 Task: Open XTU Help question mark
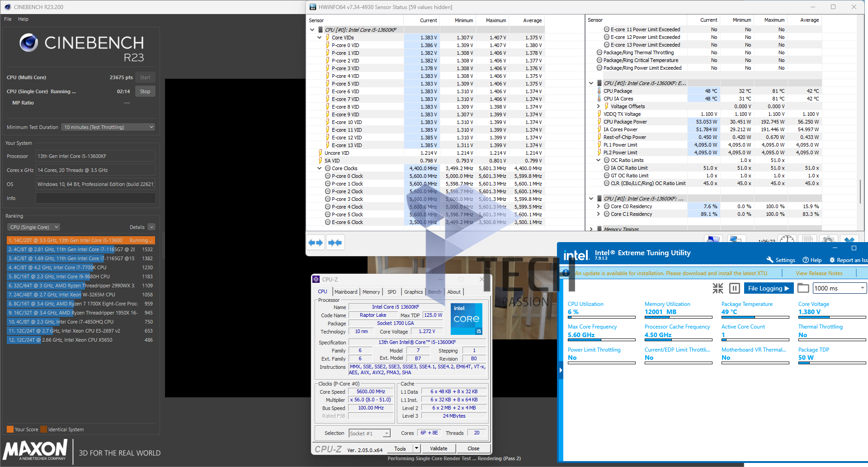tap(812, 260)
